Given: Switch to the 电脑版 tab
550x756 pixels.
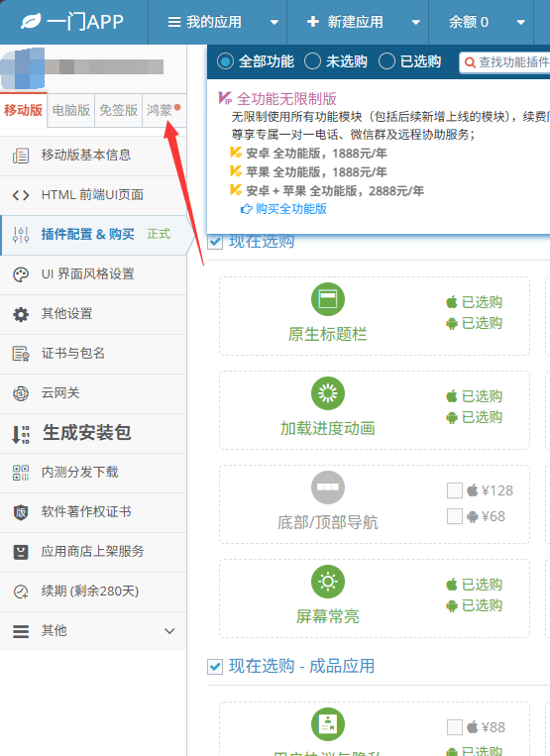Looking at the screenshot, I should click(71, 110).
